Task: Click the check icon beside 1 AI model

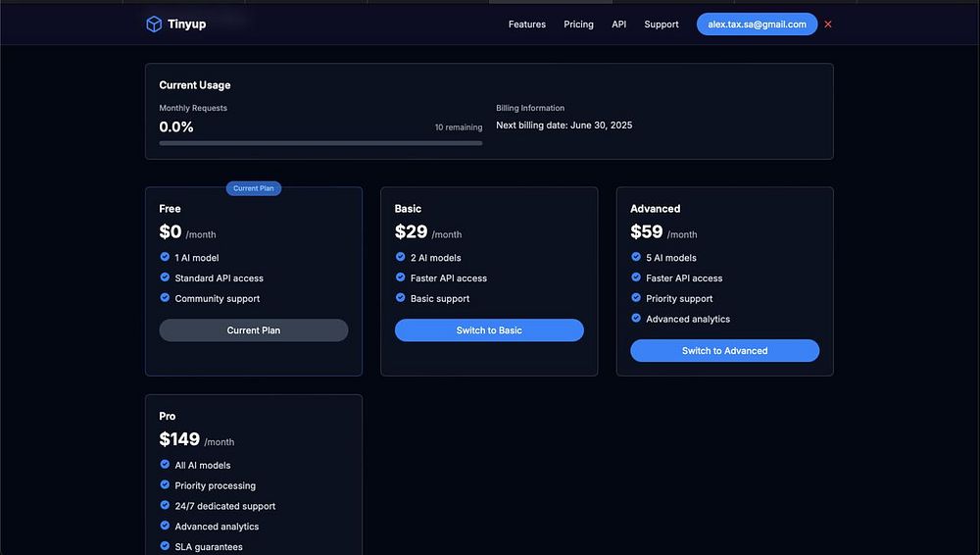Action: (165, 257)
